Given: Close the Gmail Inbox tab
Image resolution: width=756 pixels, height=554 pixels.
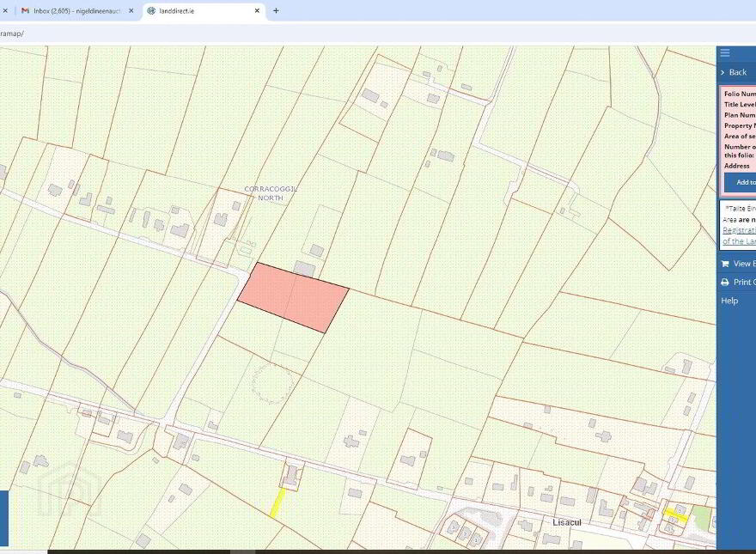Looking at the screenshot, I should click(x=131, y=10).
